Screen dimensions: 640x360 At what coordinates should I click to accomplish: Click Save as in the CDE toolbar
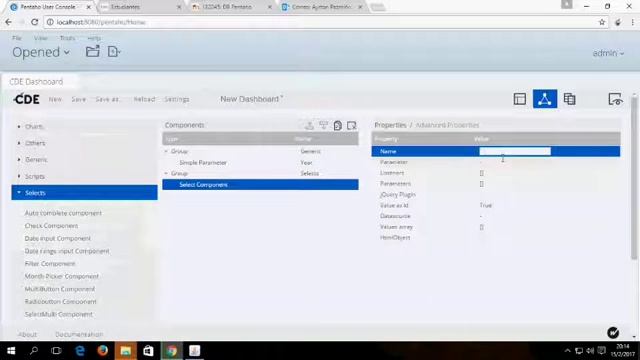point(107,99)
